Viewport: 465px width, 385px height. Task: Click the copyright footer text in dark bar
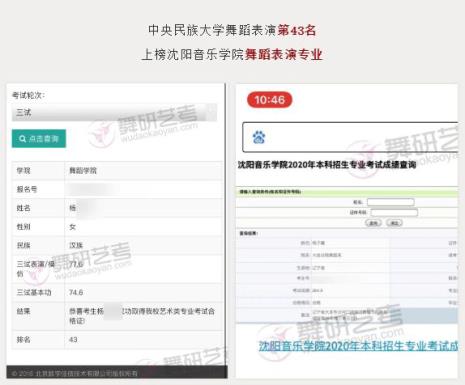tap(75, 374)
